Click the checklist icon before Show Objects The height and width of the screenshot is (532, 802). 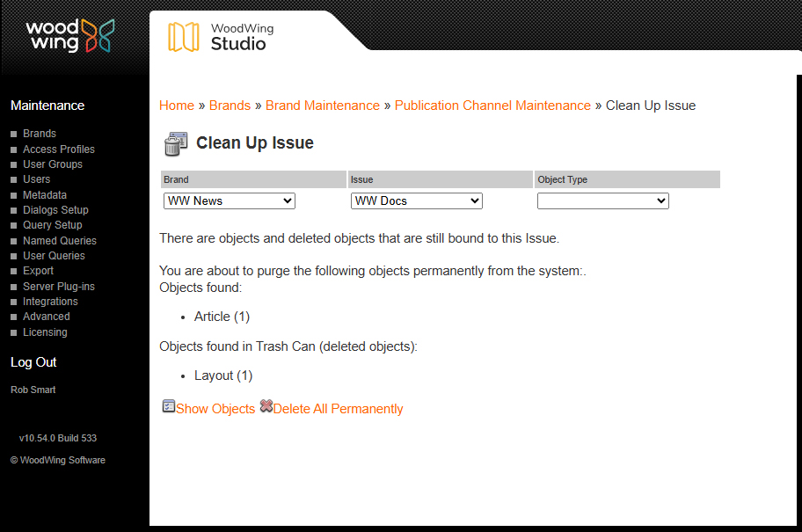tap(168, 407)
